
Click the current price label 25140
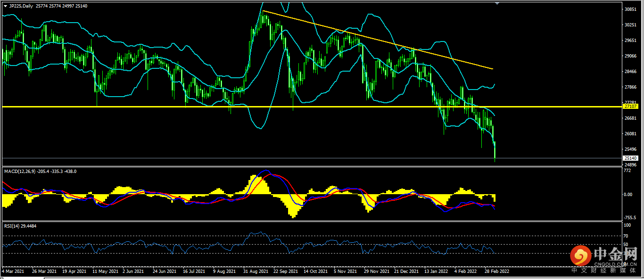point(630,158)
